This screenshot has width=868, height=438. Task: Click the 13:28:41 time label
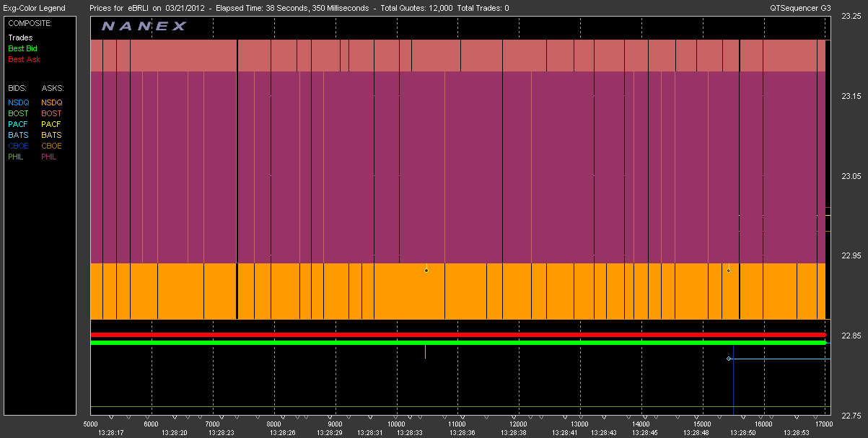coord(564,433)
